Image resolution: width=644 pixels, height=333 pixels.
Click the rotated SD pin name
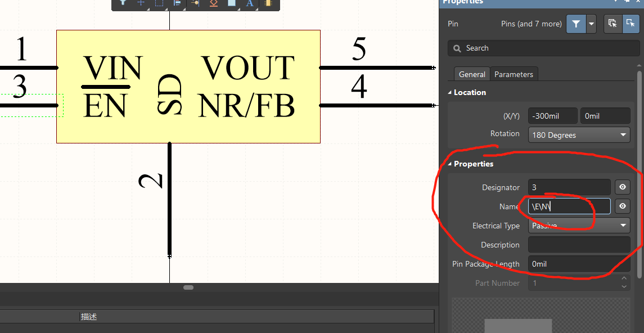point(170,94)
